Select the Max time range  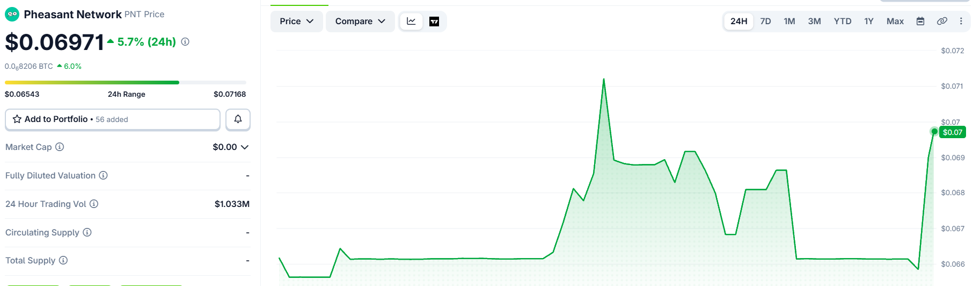[895, 21]
